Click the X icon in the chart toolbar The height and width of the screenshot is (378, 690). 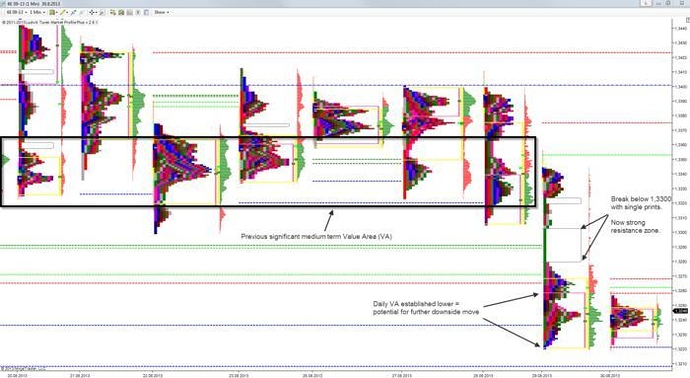click(138, 12)
